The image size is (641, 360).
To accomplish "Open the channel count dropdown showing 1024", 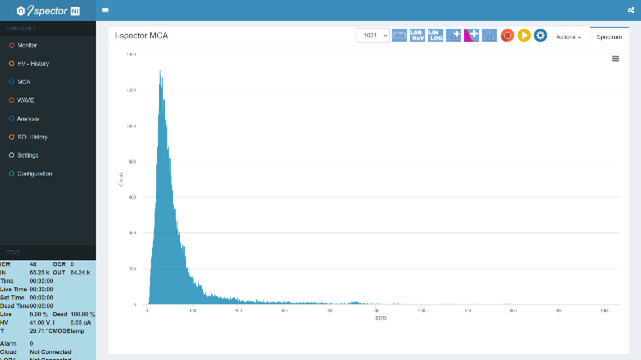I will click(x=373, y=36).
